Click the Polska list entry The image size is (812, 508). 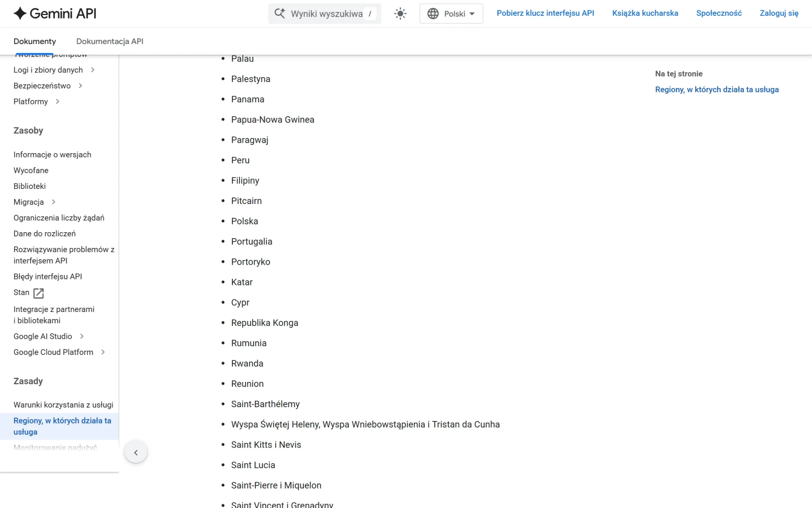pyautogui.click(x=245, y=221)
